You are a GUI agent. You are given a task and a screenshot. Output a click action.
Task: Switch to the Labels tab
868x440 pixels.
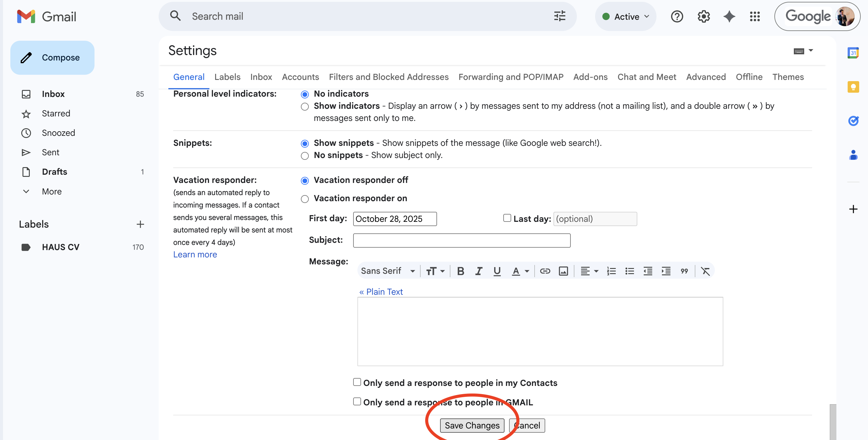coord(227,77)
